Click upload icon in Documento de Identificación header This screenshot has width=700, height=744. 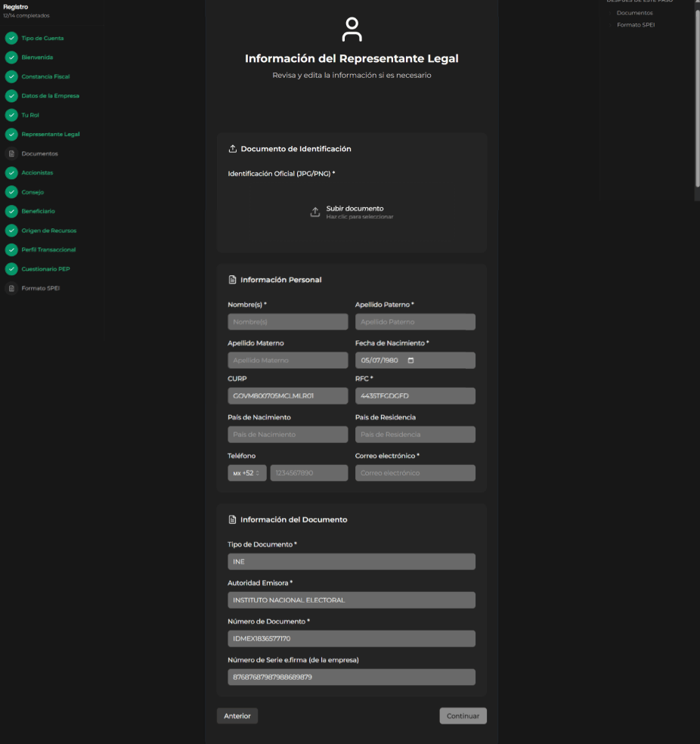(232, 149)
